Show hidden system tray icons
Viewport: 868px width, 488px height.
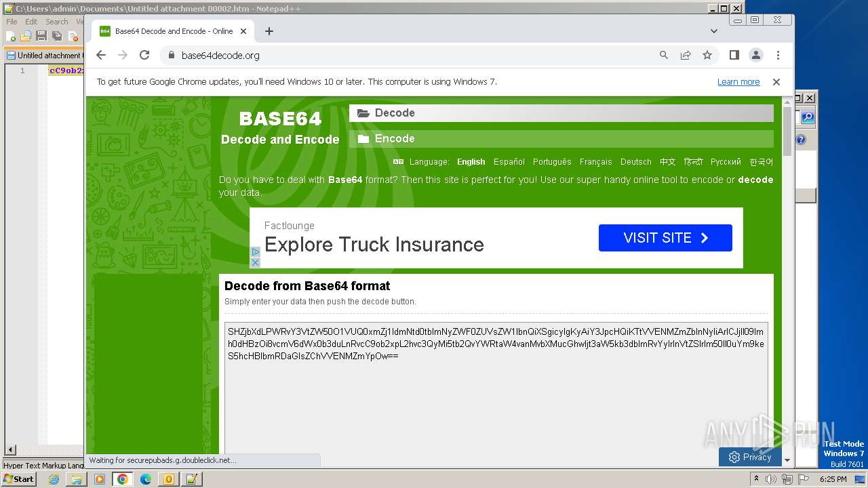click(757, 479)
